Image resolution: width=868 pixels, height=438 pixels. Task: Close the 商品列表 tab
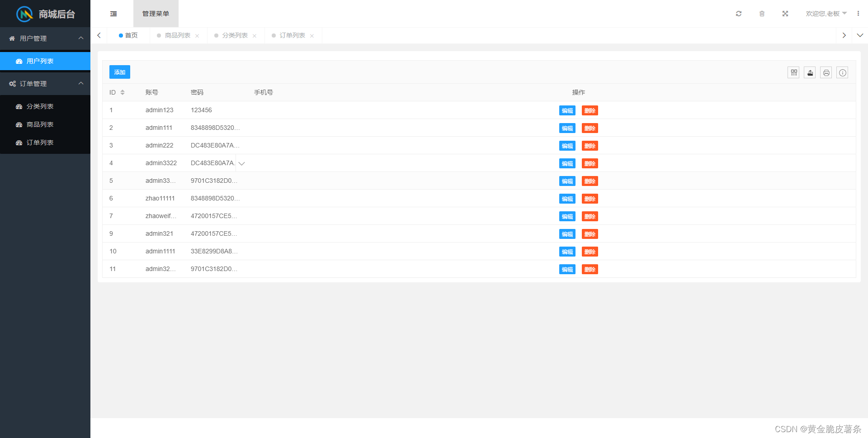tap(197, 36)
